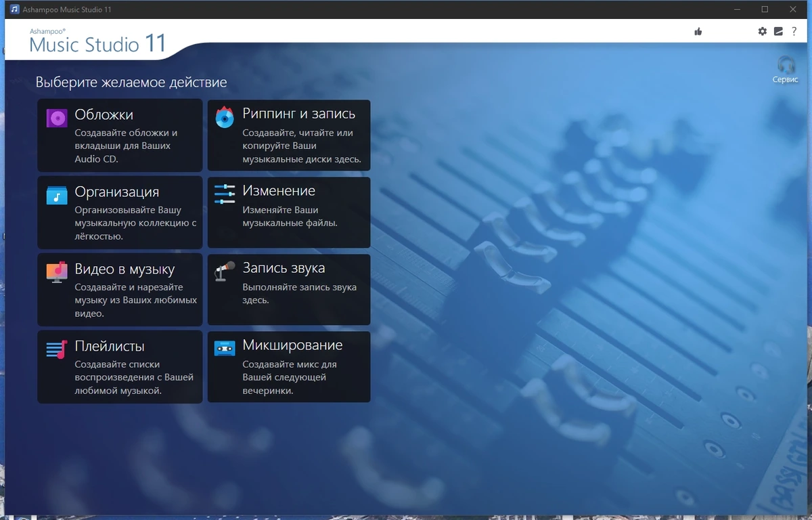Click the flaming disc Риппинг и запись icon
The width and height of the screenshot is (812, 520).
[x=225, y=117]
